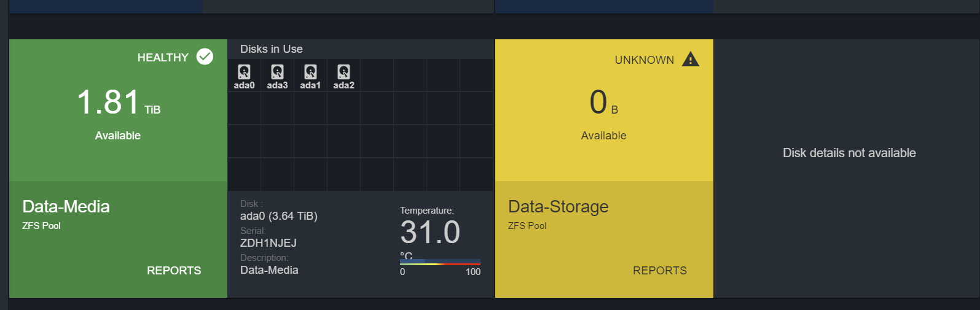Viewport: 980px width, 310px height.
Task: Select the ada3 disk icon
Action: (x=277, y=72)
